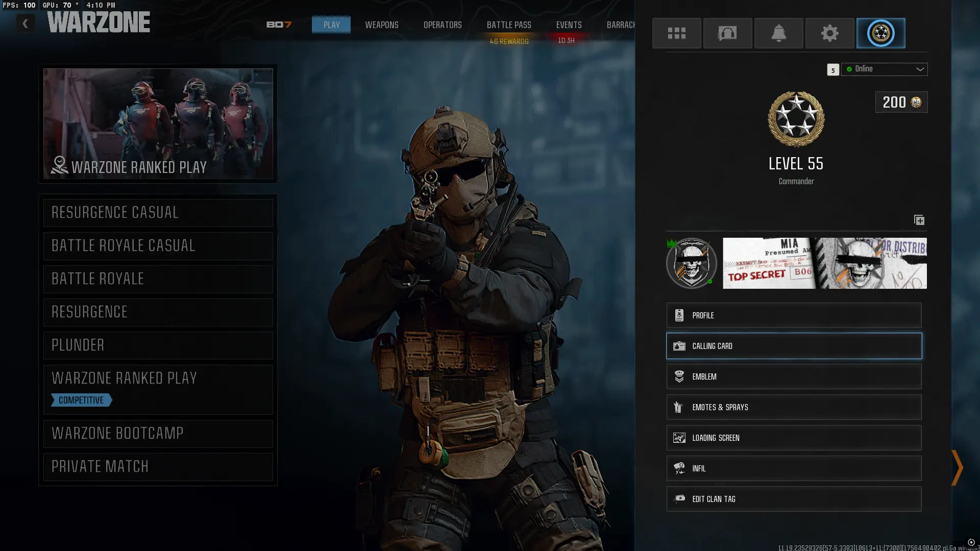Open the LOADING SCREEN option
Image resolution: width=980 pixels, height=551 pixels.
click(x=794, y=438)
